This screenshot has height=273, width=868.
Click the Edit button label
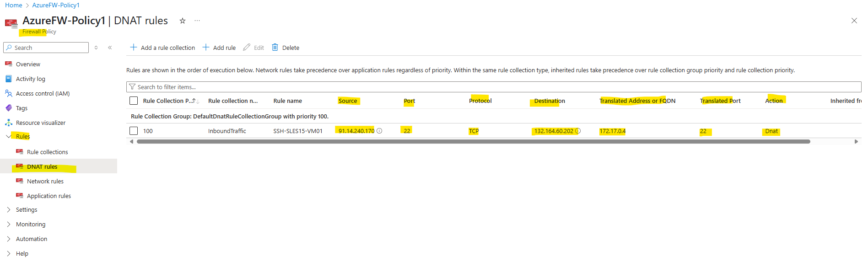point(259,48)
